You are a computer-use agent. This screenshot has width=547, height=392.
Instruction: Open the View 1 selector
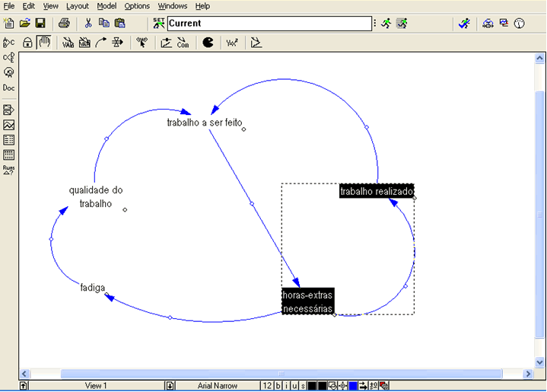(95, 386)
